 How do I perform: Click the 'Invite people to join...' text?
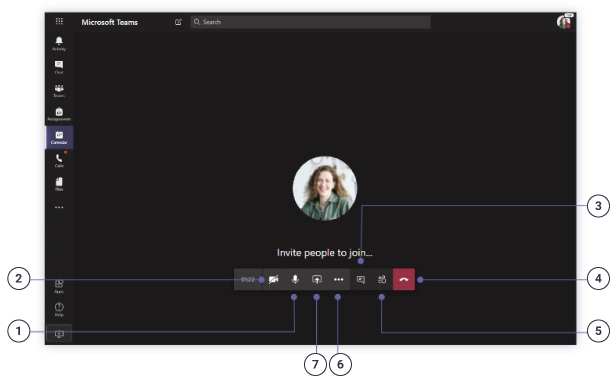[x=325, y=253]
